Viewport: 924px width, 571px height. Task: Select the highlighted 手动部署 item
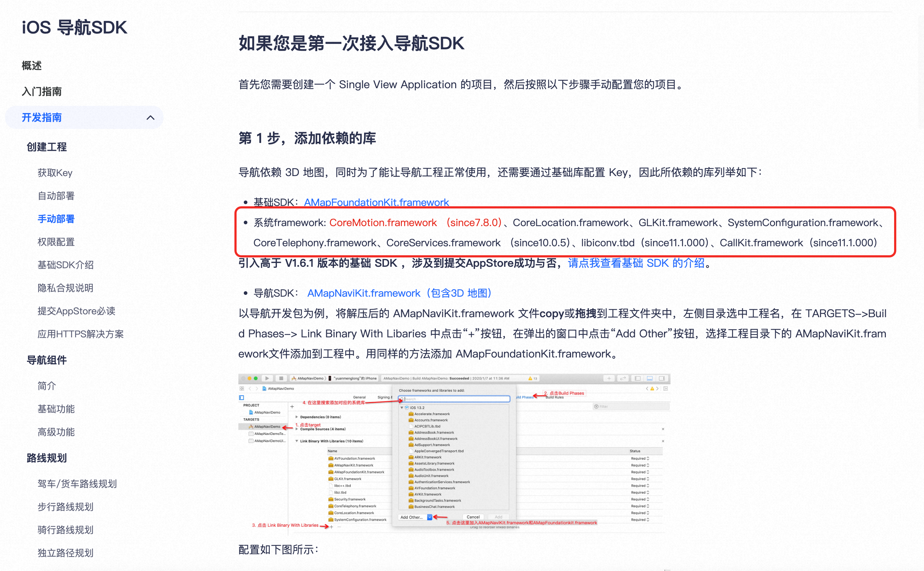pyautogui.click(x=56, y=219)
